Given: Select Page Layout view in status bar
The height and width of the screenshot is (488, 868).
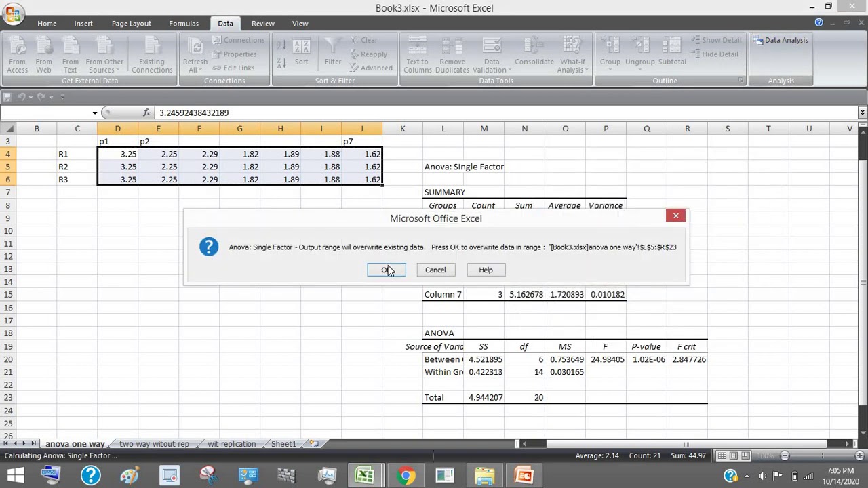Looking at the screenshot, I should click(x=734, y=455).
